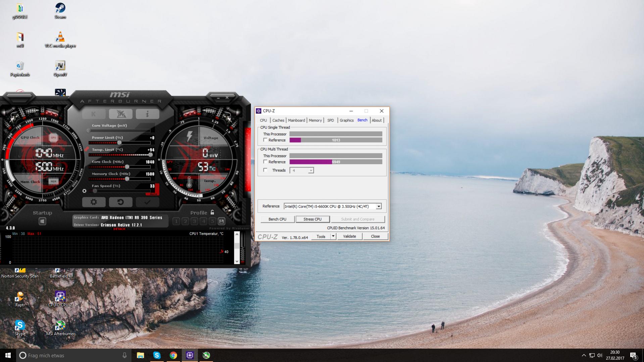Reset Afterburner settings to defaults
The height and width of the screenshot is (362, 644).
120,202
